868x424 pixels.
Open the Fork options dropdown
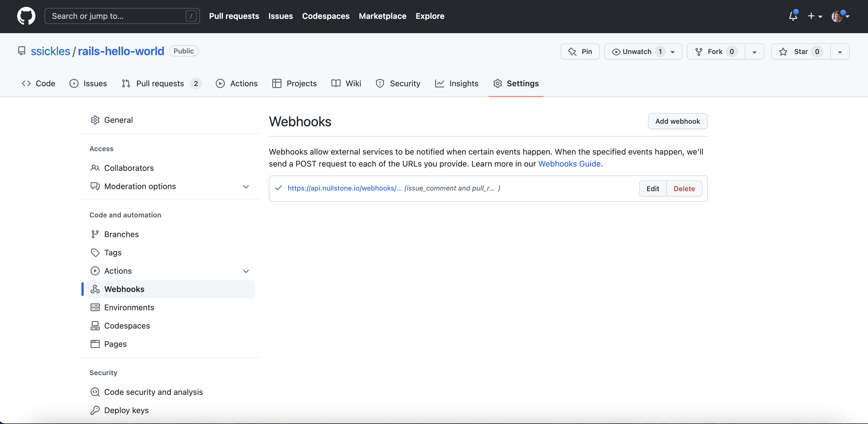pos(755,51)
